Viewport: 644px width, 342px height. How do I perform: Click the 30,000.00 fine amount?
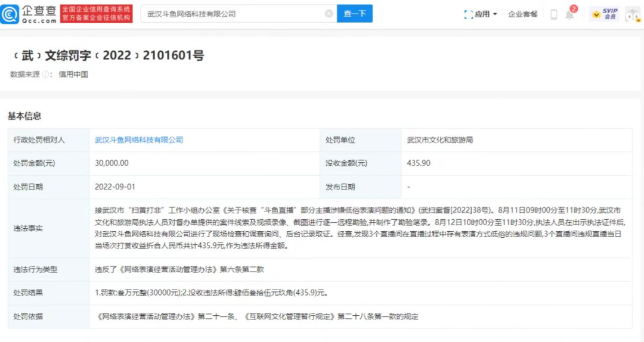112,163
